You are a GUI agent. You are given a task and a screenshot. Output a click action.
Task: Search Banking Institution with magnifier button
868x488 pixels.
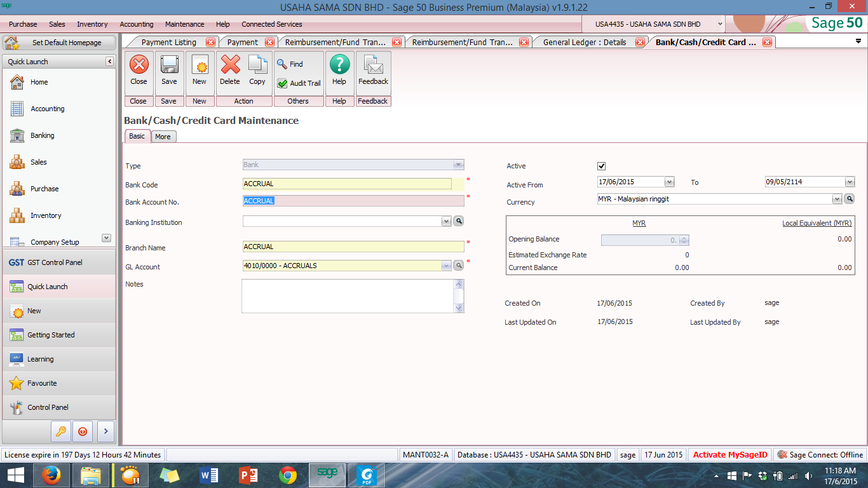tap(458, 221)
